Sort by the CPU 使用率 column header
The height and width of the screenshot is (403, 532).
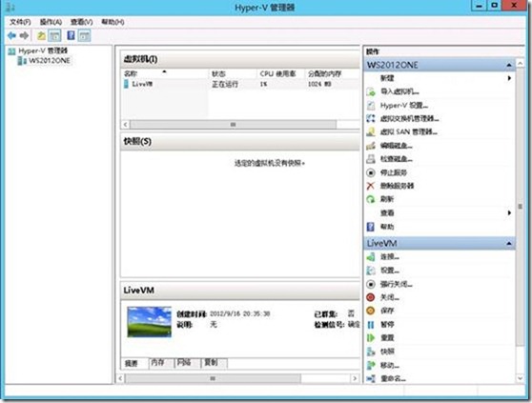280,73
